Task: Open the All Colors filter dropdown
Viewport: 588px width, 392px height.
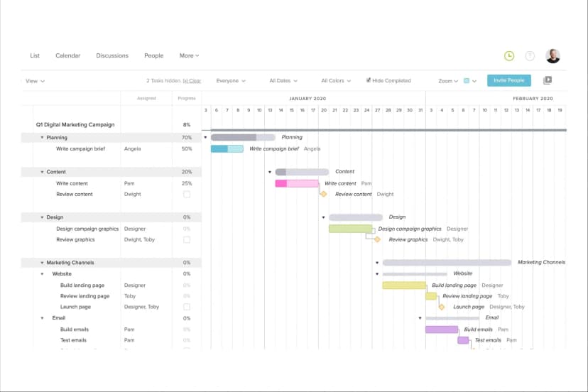Action: pyautogui.click(x=336, y=81)
